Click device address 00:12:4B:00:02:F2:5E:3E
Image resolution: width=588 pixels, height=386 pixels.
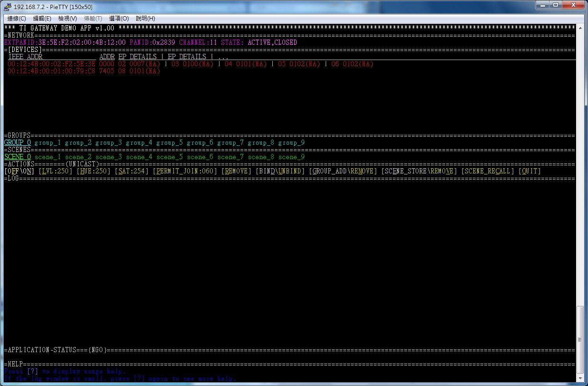[x=51, y=64]
